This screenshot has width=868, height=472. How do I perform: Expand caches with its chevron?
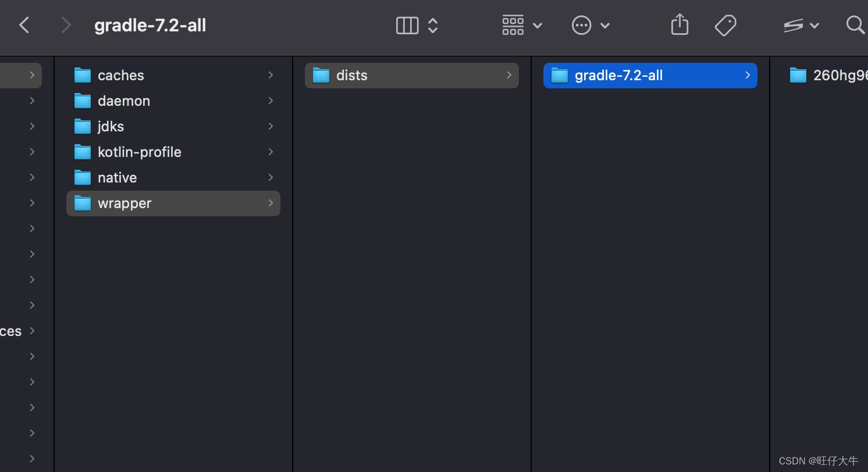271,75
